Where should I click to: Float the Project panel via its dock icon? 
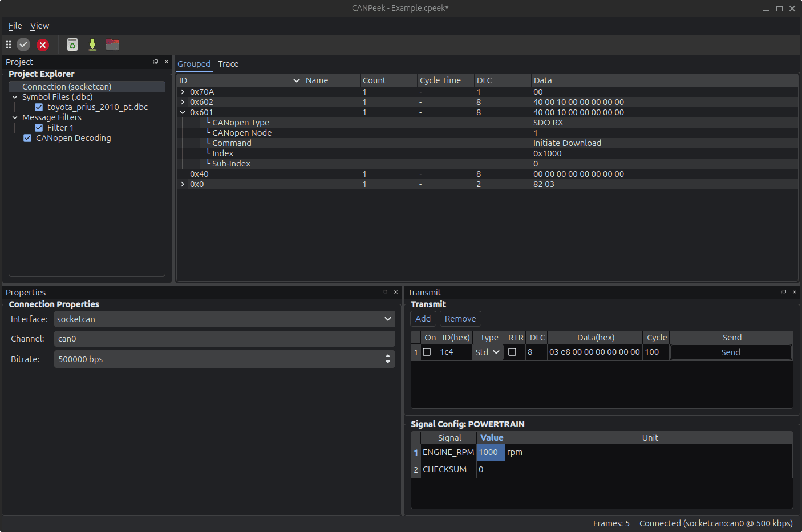156,61
